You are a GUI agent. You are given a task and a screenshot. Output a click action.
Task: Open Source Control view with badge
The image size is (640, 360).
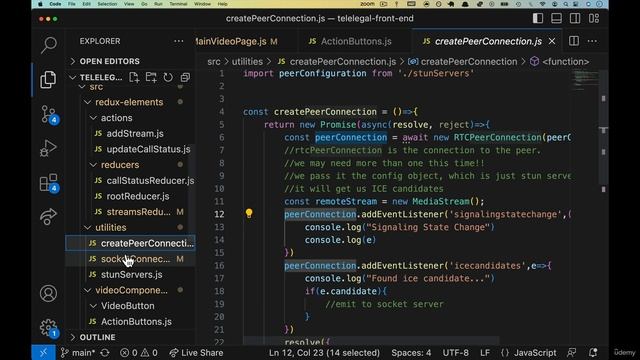[49, 115]
